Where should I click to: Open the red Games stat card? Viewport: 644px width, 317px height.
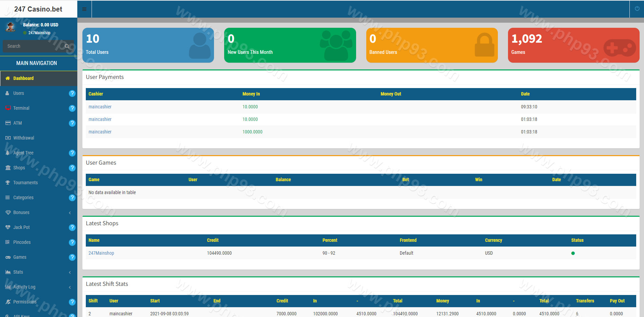click(x=573, y=45)
